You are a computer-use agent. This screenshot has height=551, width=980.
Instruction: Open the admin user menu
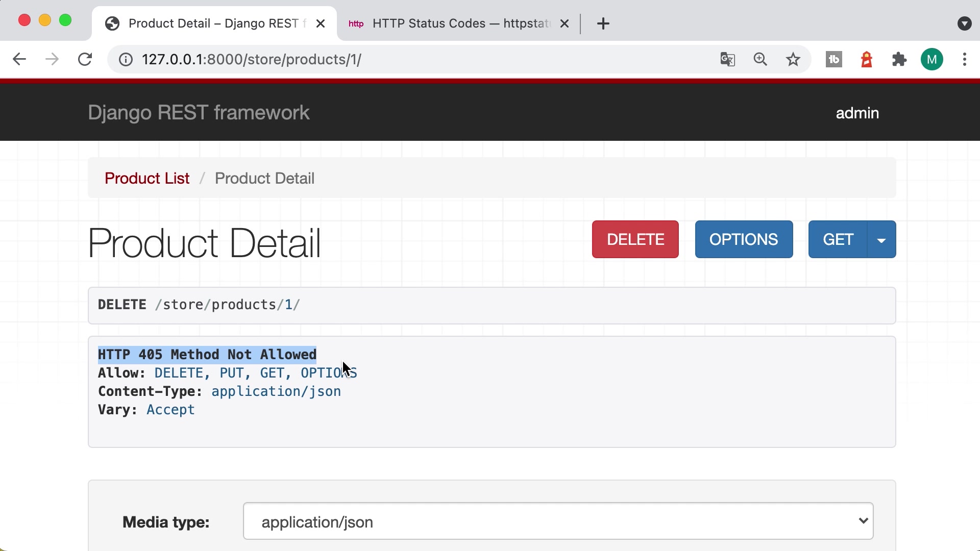(x=857, y=113)
